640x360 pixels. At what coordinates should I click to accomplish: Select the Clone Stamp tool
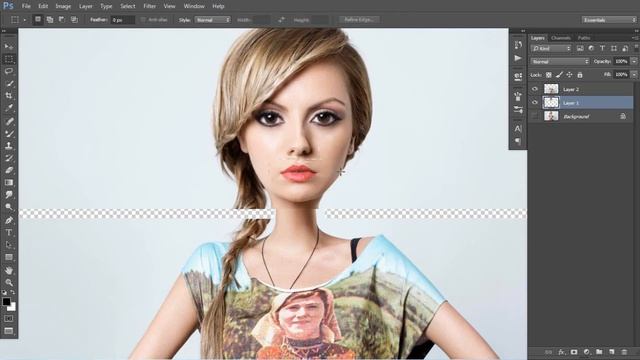tap(9, 145)
